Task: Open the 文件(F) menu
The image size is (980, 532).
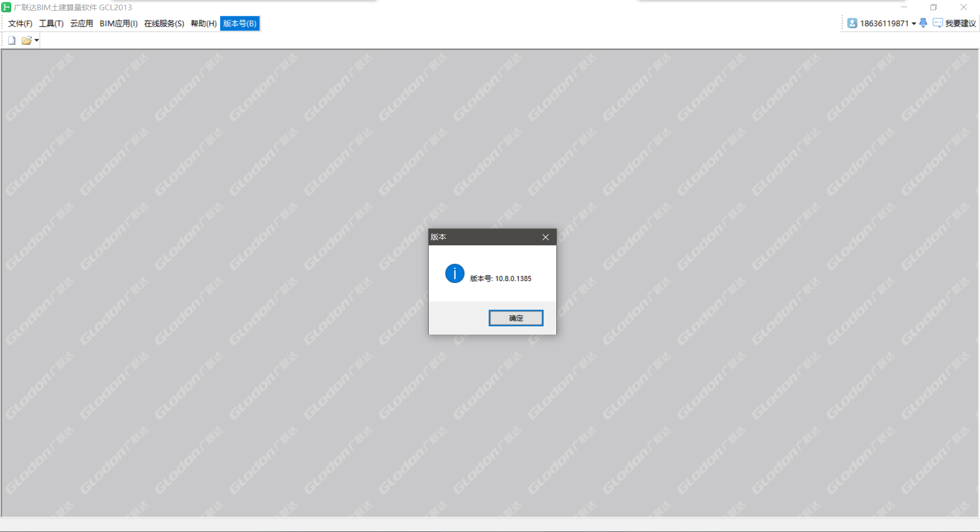Action: (20, 23)
